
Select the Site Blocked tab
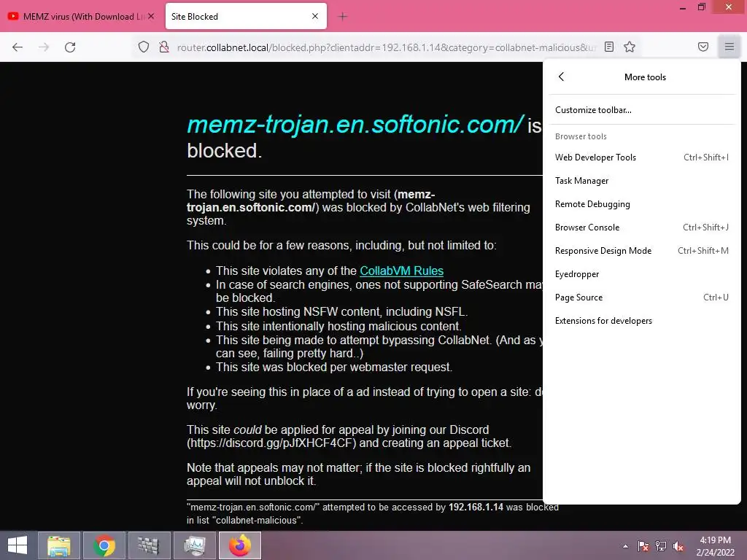coord(246,16)
